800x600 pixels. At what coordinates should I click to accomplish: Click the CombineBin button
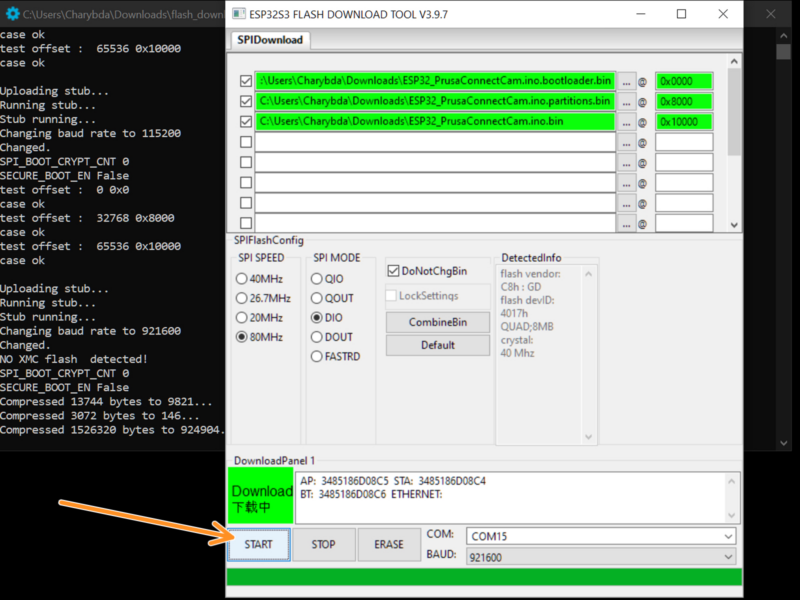coord(438,323)
